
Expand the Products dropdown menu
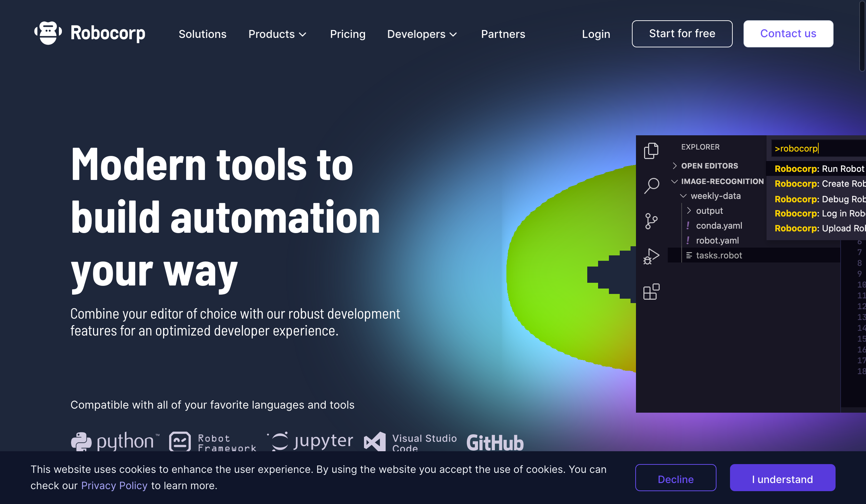point(277,34)
